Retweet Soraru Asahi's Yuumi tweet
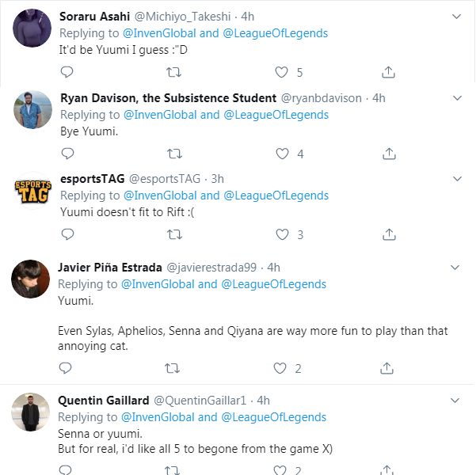 [x=173, y=72]
